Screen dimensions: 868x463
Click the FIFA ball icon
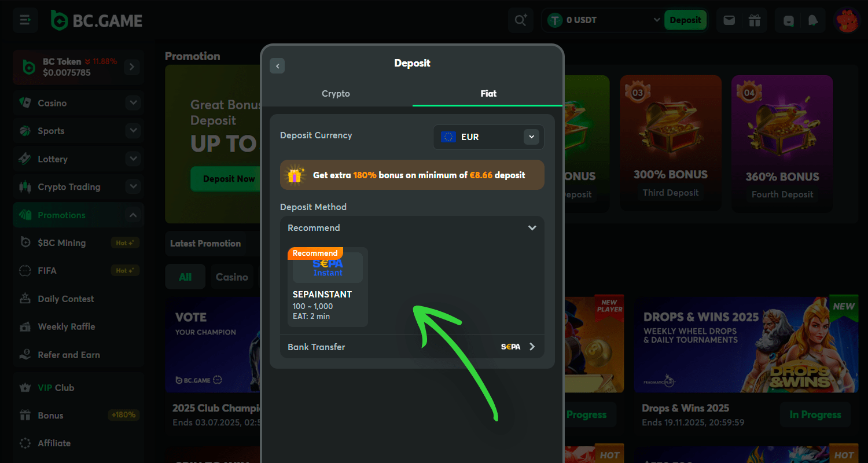click(25, 271)
